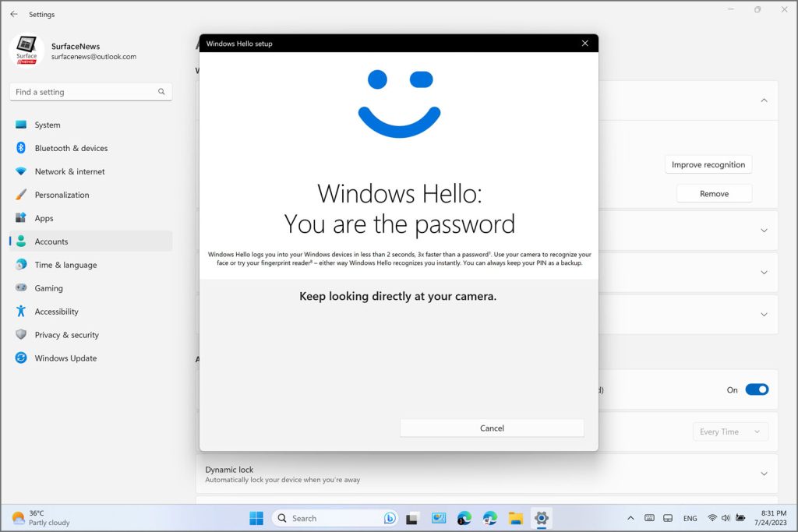Click the Improve recognition button
Screen dimensions: 798x532
tap(708, 164)
